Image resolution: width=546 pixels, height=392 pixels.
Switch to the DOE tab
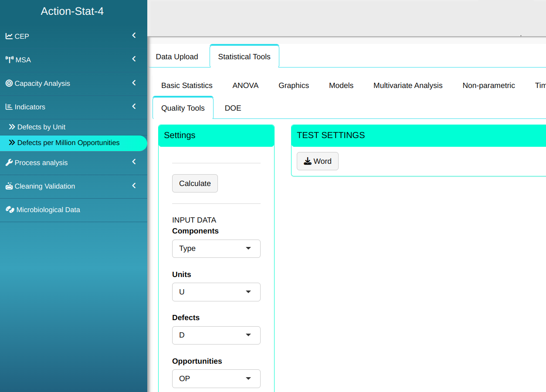pos(233,108)
